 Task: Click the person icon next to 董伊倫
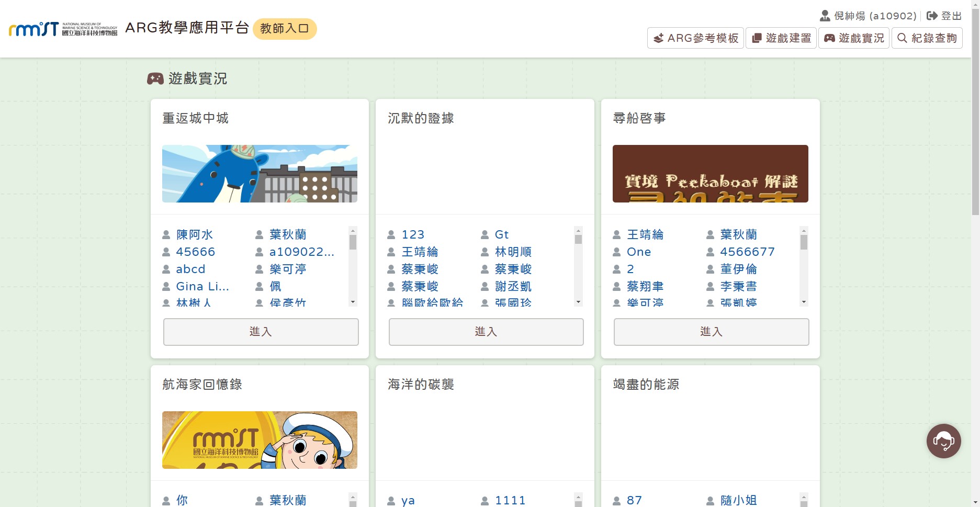(x=710, y=269)
